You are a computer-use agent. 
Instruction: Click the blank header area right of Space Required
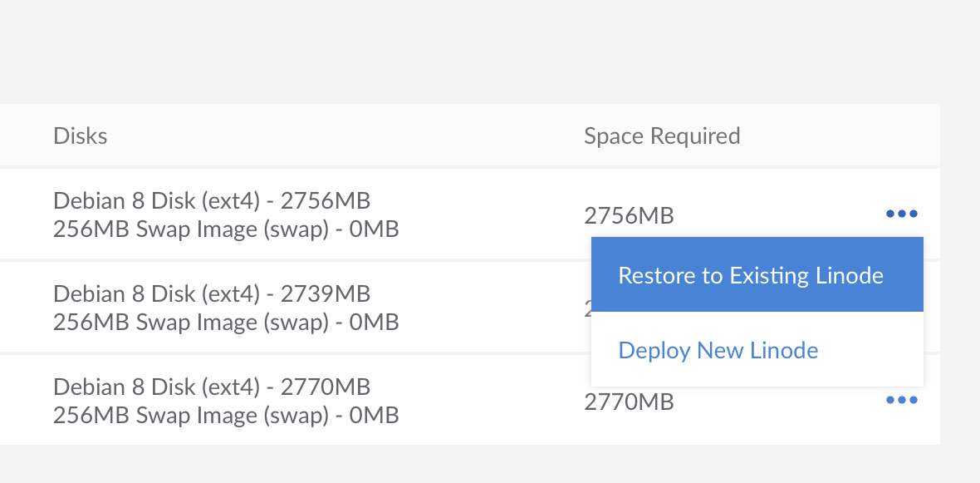(x=839, y=136)
